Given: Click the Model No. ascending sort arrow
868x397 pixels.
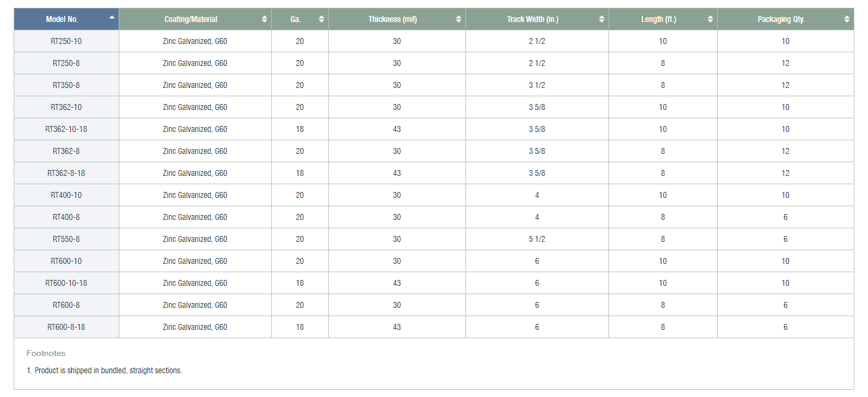Looking at the screenshot, I should pyautogui.click(x=112, y=17).
